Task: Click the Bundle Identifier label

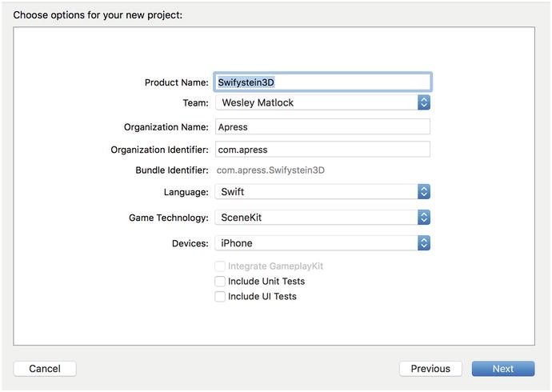Action: [x=172, y=170]
